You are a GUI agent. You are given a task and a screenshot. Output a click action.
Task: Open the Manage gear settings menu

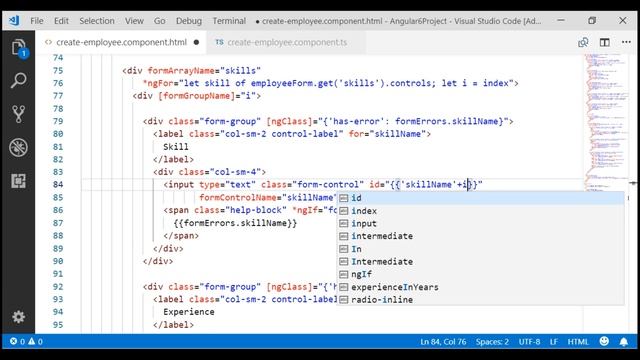(18, 317)
